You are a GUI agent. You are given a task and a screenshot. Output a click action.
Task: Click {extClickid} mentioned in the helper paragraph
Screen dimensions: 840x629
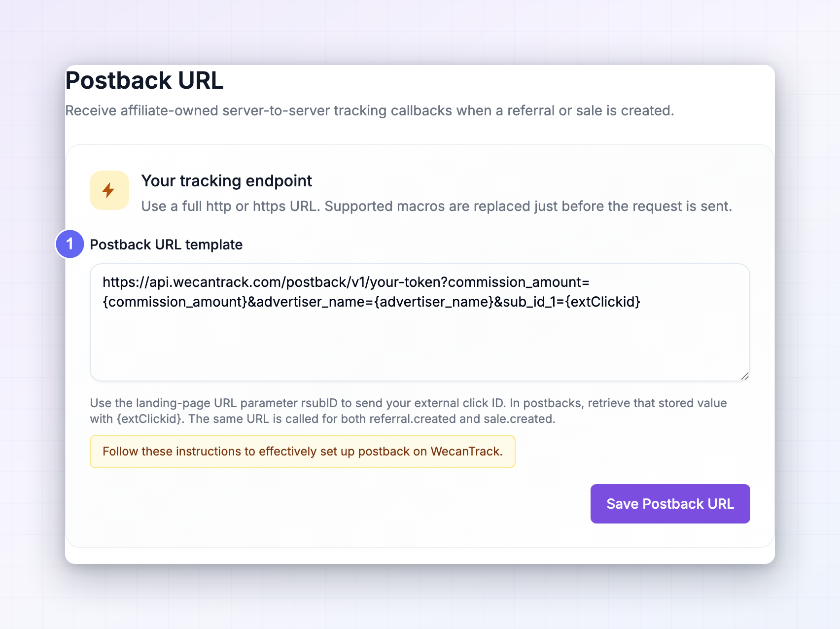[x=149, y=419]
